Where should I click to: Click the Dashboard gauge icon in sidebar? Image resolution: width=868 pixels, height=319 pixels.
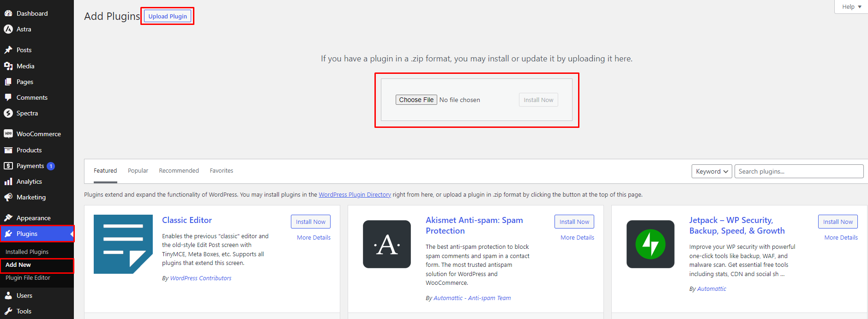click(x=8, y=13)
